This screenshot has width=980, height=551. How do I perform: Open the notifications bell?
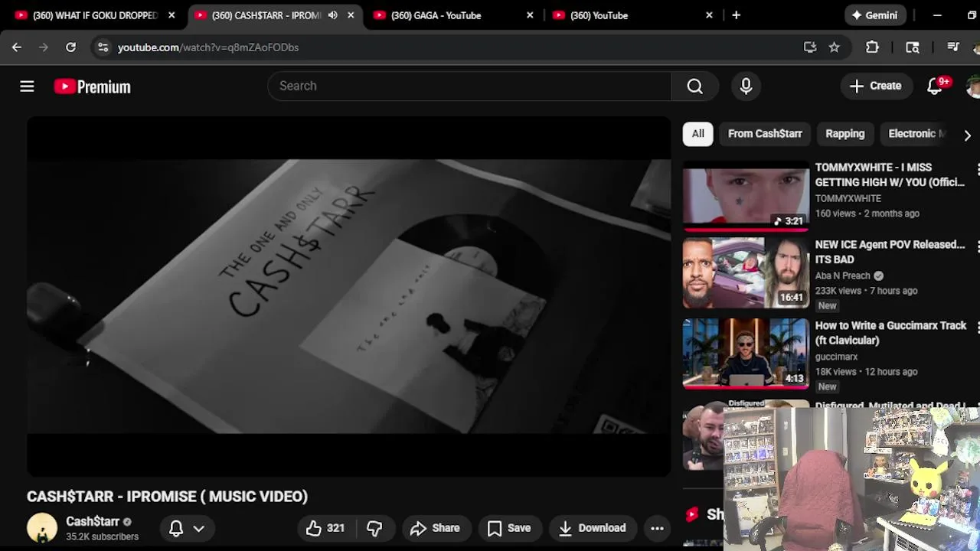[x=935, y=86]
